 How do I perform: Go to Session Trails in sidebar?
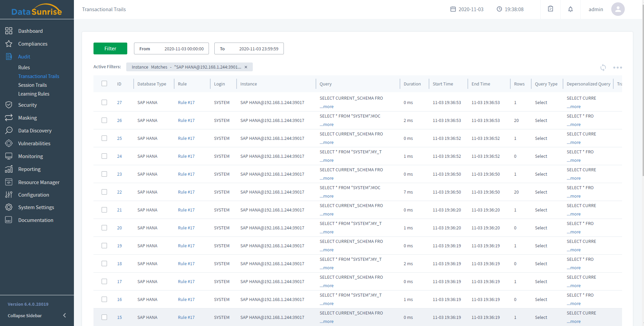coord(32,85)
